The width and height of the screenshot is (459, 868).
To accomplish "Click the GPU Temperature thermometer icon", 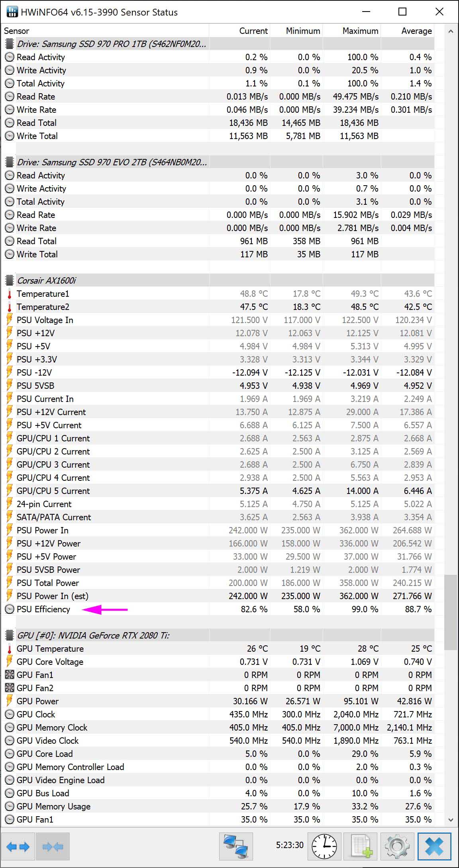I will (x=9, y=649).
